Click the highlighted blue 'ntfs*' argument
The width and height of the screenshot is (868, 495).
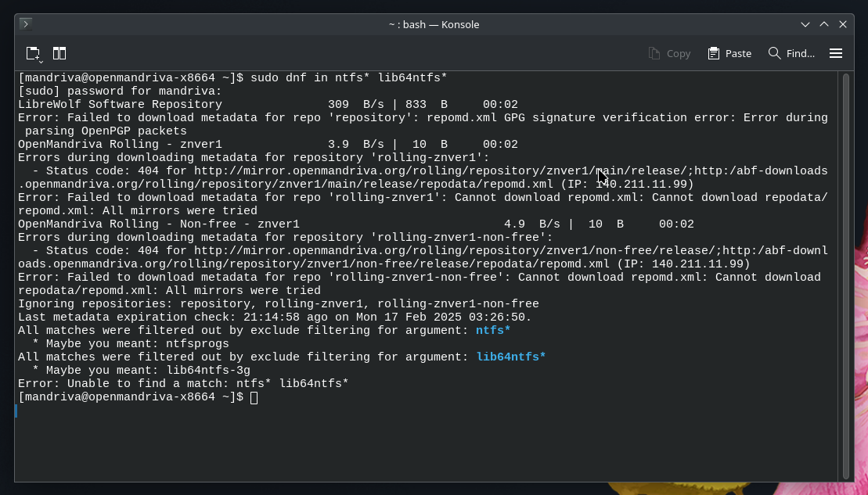click(x=493, y=331)
